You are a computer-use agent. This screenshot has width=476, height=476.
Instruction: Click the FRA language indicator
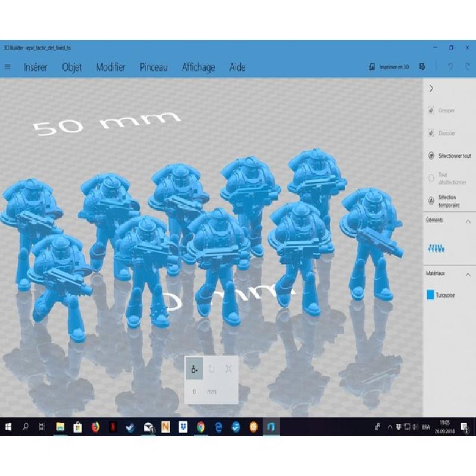(x=426, y=427)
